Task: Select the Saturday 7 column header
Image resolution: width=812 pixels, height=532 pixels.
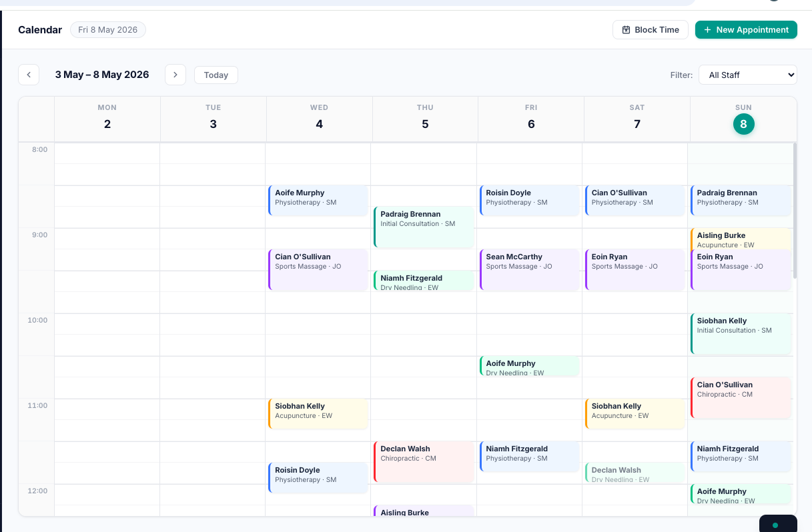Action: [x=637, y=119]
